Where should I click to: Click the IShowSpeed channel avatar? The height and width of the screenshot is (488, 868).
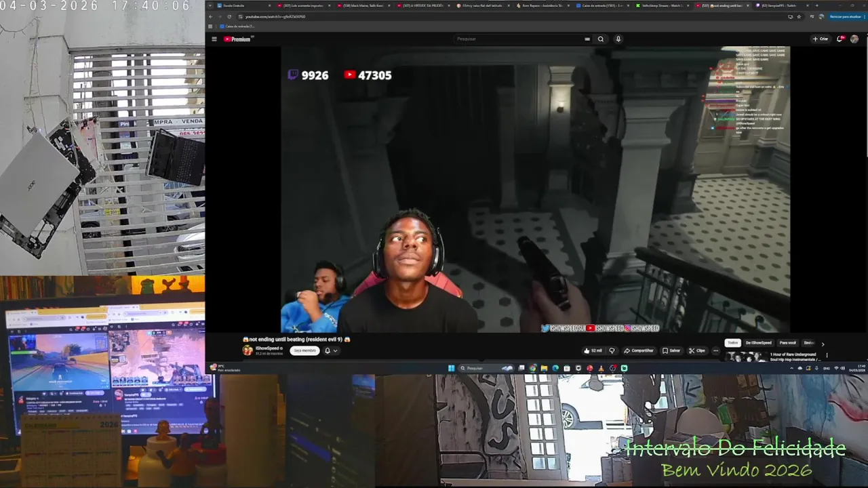point(248,350)
